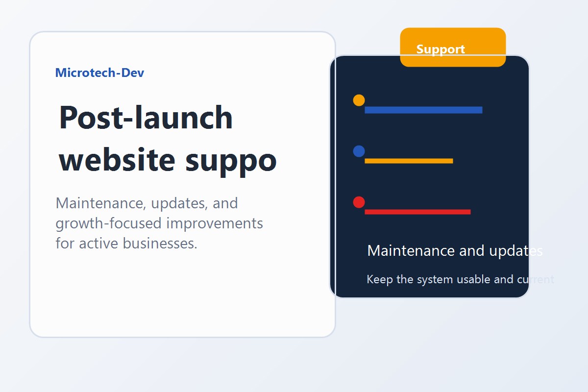Select the "Maintenance and updates" panel title
Image resolution: width=588 pixels, height=392 pixels.
point(454,251)
